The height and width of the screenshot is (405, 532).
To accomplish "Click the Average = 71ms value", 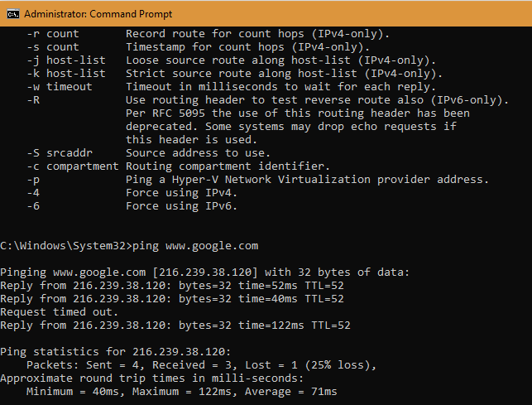I will click(290, 392).
